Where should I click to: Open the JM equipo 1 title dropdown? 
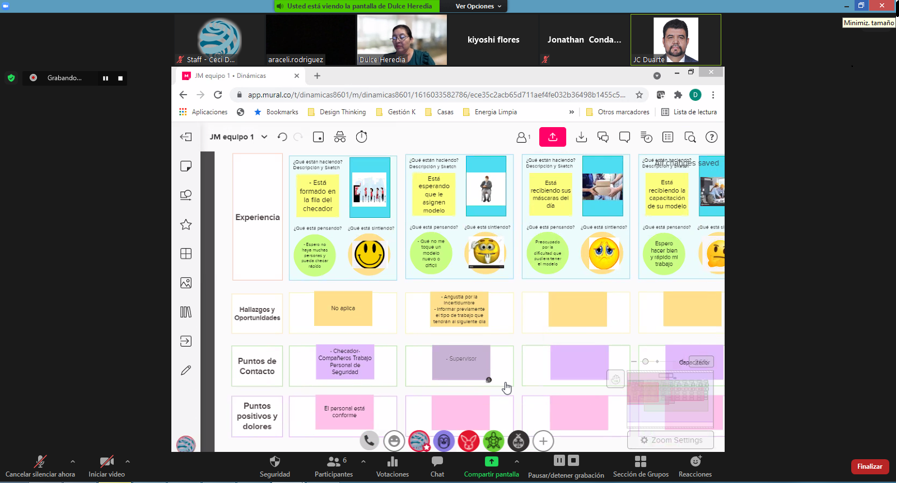click(x=264, y=137)
